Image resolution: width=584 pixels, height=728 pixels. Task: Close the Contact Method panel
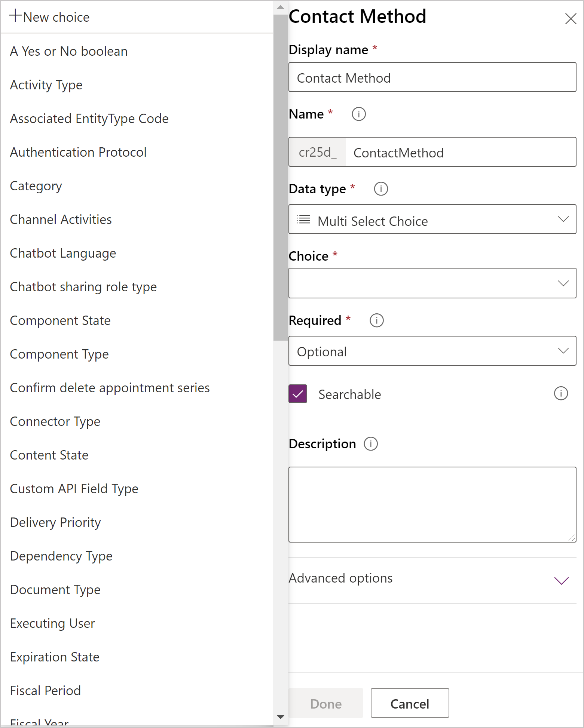click(571, 19)
